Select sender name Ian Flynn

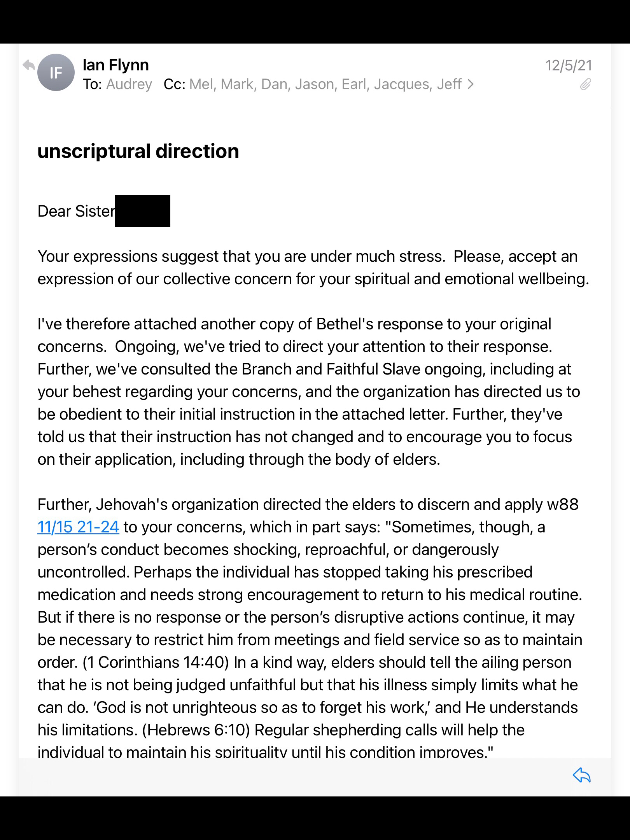116,65
